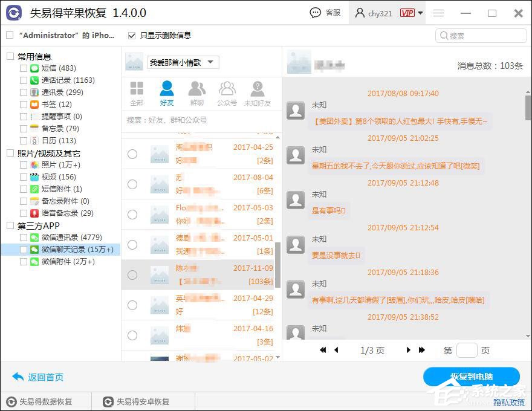Expand the chy321 account dropdown arrow
Viewport: 532px width, 411px height.
tap(420, 12)
